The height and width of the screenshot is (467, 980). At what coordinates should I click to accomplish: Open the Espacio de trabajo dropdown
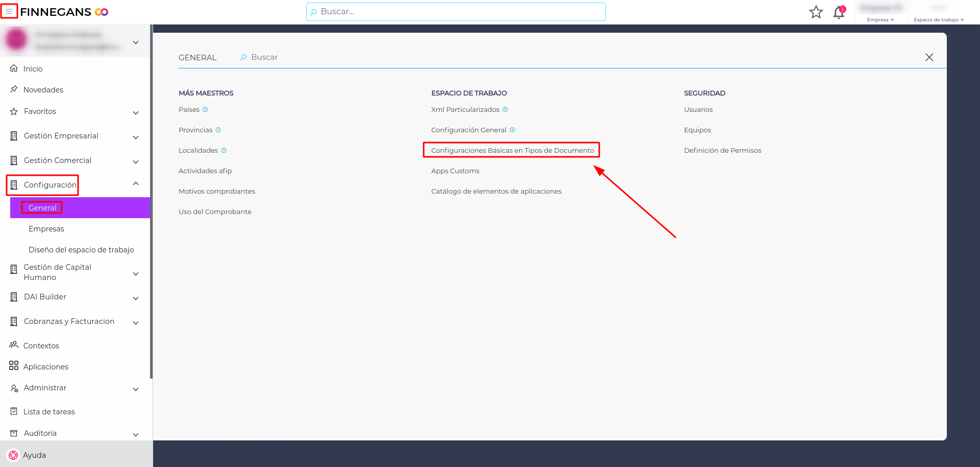(x=939, y=20)
